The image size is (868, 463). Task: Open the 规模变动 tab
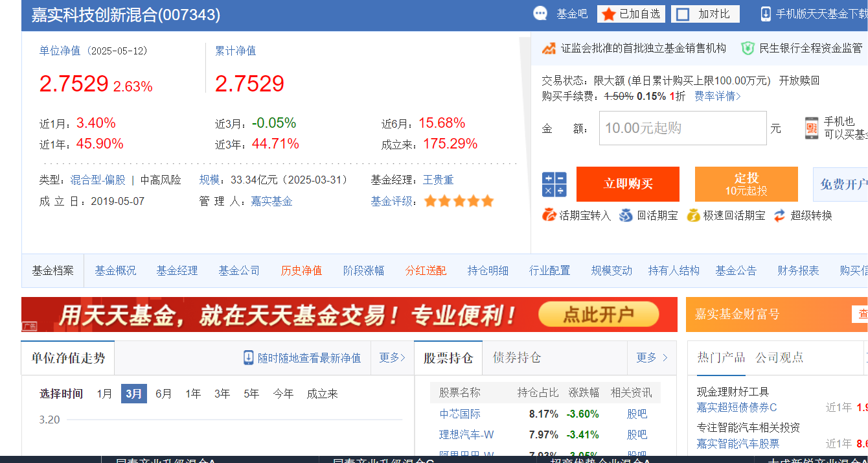click(611, 270)
